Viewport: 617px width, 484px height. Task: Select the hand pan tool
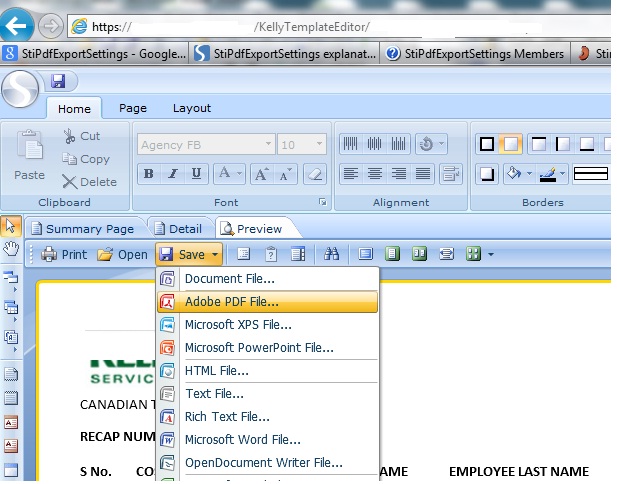point(11,249)
